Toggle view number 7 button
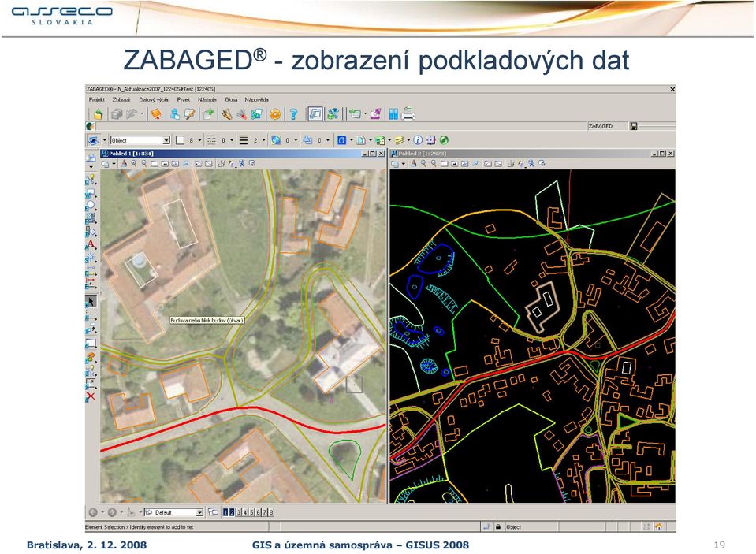The width and height of the screenshot is (756, 554). tap(265, 512)
